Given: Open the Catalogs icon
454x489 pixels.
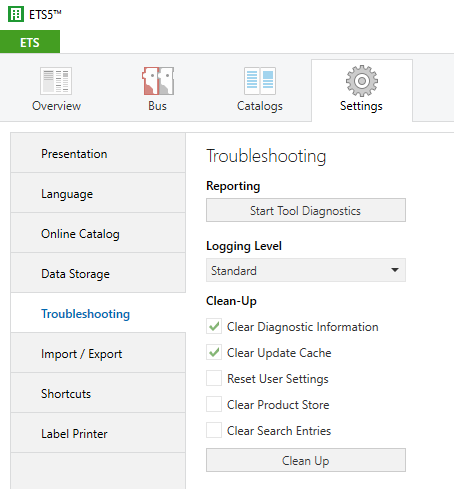Looking at the screenshot, I should 260,81.
